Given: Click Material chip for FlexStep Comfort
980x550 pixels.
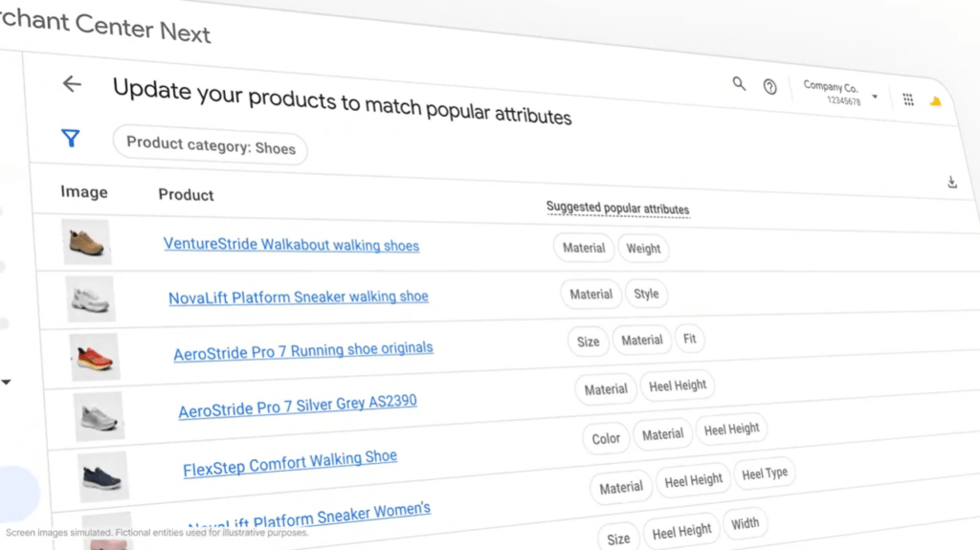Looking at the screenshot, I should coord(662,433).
